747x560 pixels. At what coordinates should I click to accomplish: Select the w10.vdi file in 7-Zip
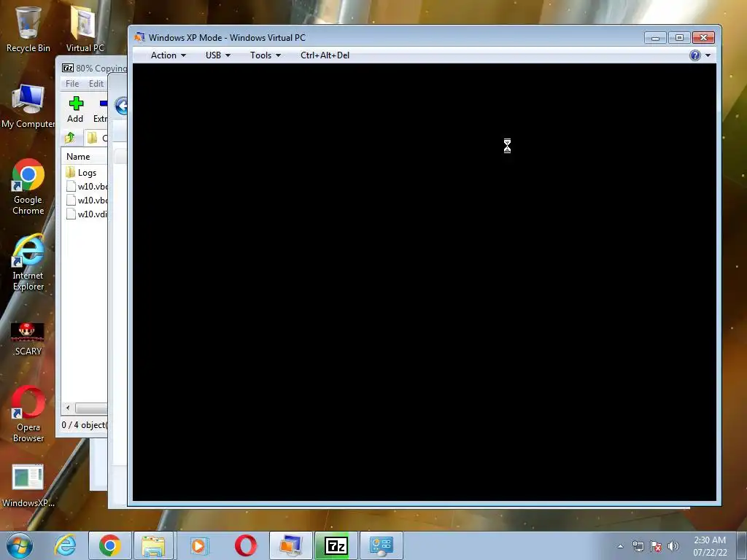tap(87, 214)
